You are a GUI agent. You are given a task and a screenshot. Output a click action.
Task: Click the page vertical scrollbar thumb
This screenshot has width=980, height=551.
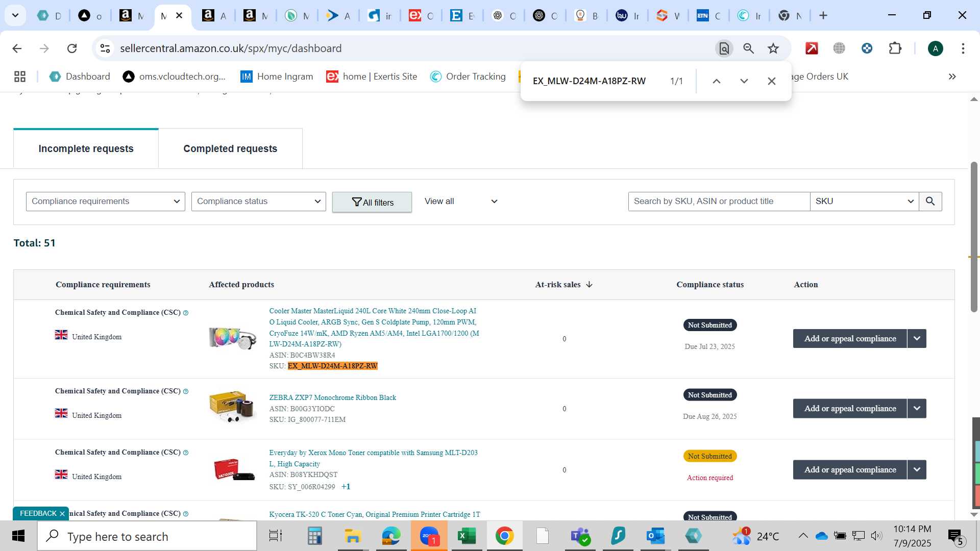point(974,237)
